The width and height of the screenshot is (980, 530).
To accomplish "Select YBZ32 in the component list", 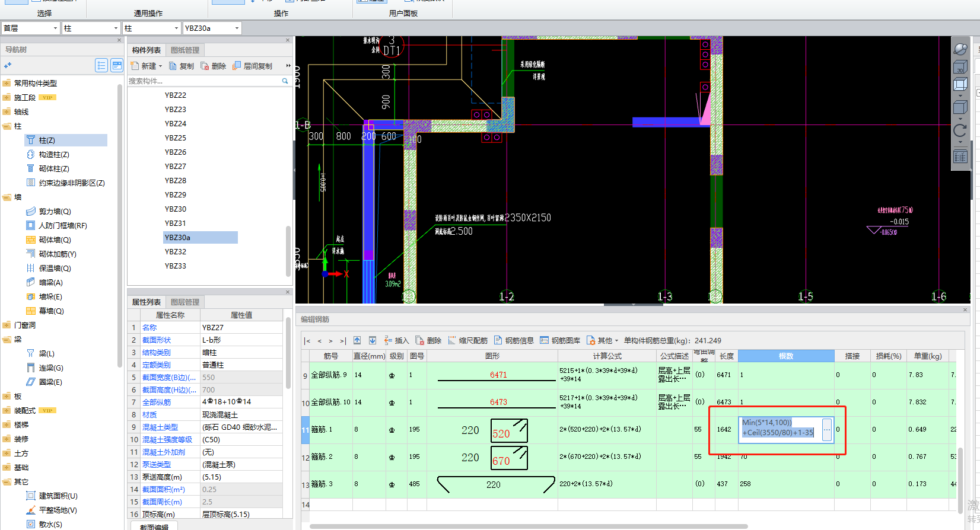I will click(x=176, y=252).
